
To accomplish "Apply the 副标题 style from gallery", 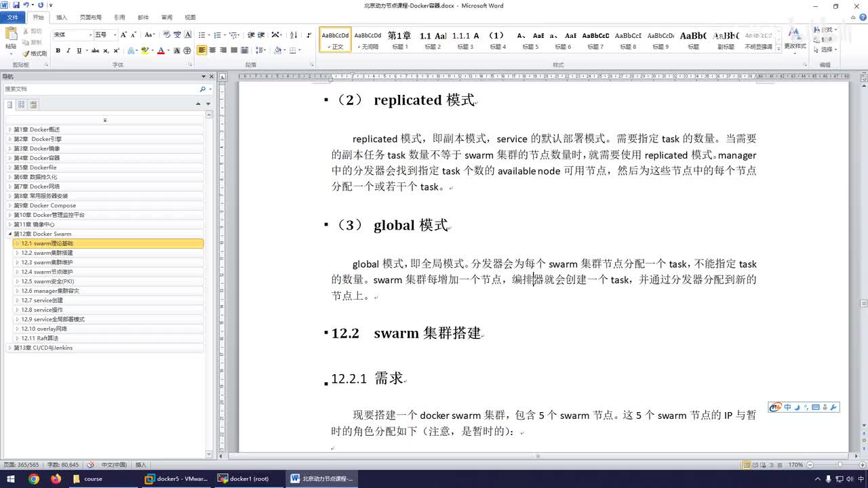I will pyautogui.click(x=726, y=40).
